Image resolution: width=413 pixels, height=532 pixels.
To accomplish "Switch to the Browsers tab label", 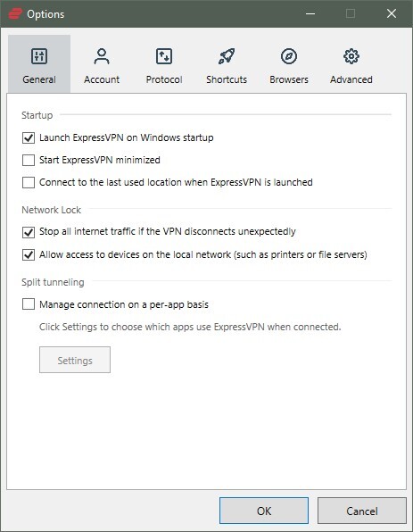I will tap(289, 79).
